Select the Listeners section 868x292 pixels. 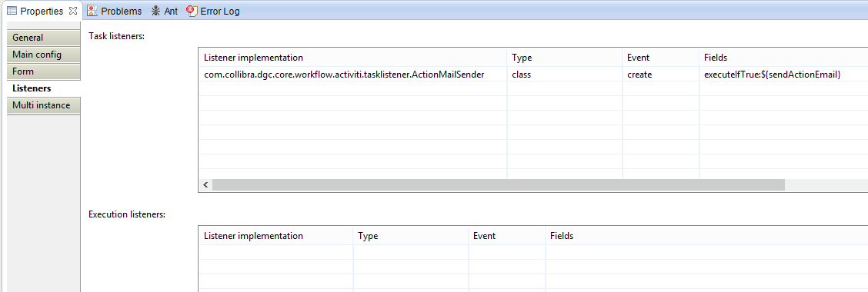coord(43,88)
